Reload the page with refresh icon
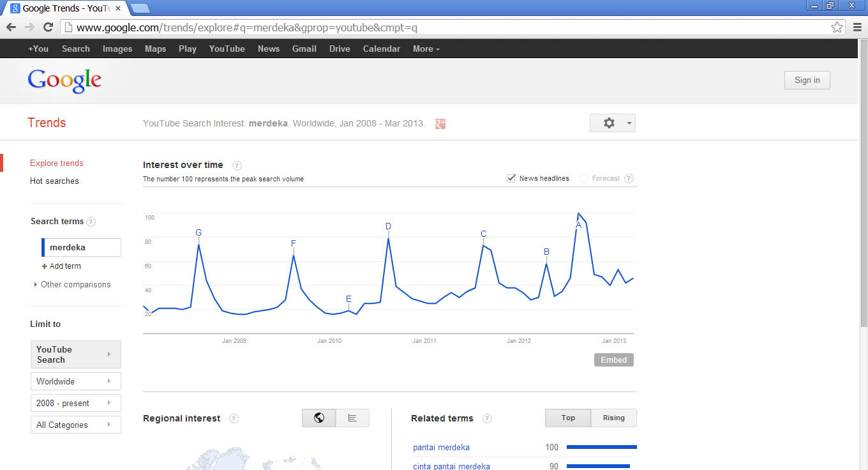868x470 pixels. [48, 27]
